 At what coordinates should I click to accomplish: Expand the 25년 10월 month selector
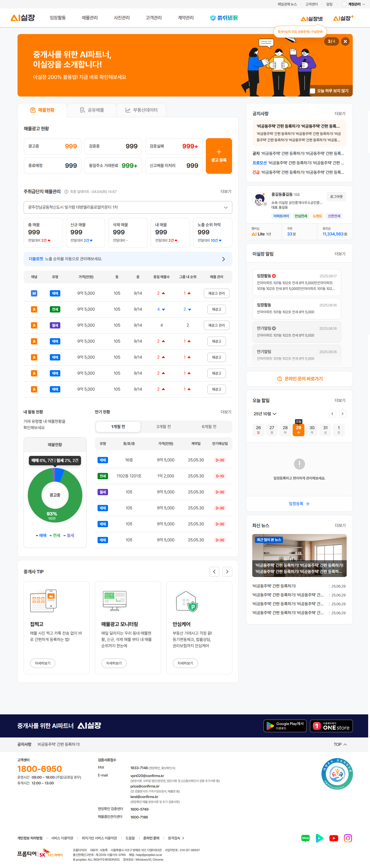click(265, 414)
